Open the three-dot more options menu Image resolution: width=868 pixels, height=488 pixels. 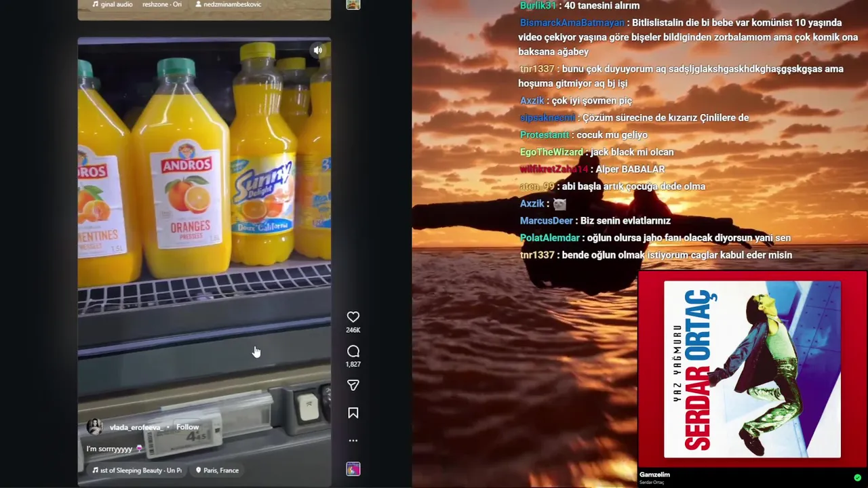pos(353,441)
